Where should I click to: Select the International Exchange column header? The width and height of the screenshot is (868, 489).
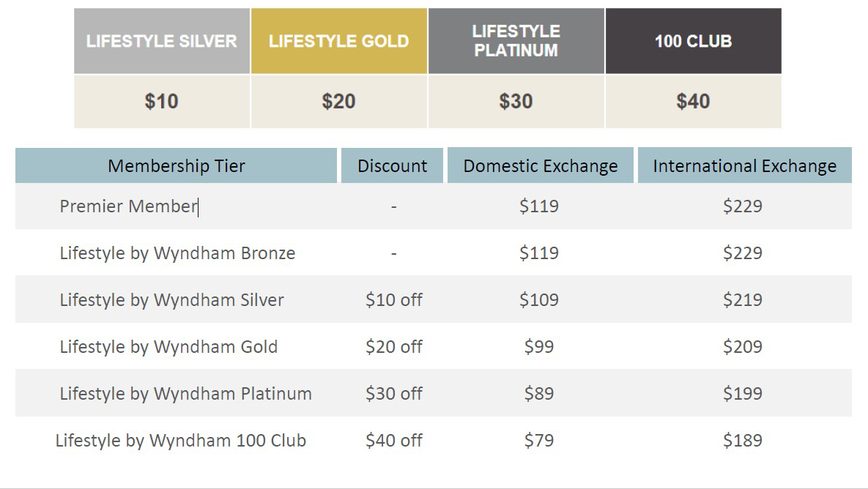744,166
